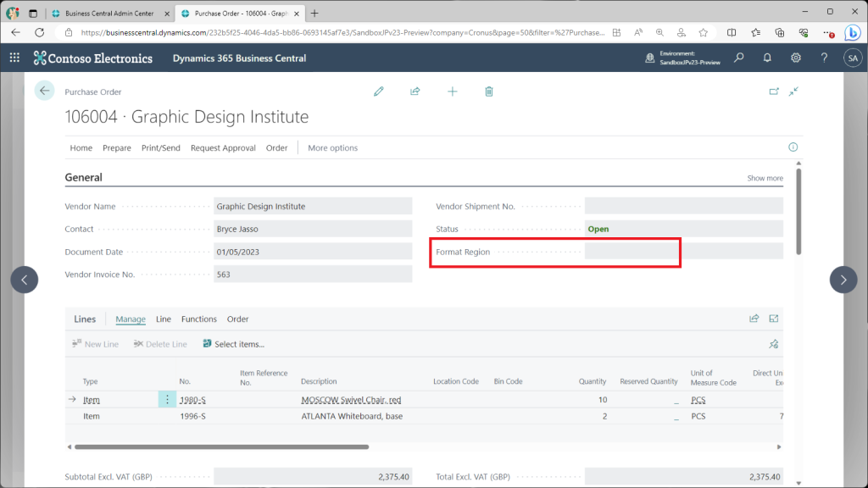This screenshot has width=868, height=488.
Task: Open a new browser tab
Action: tap(314, 14)
